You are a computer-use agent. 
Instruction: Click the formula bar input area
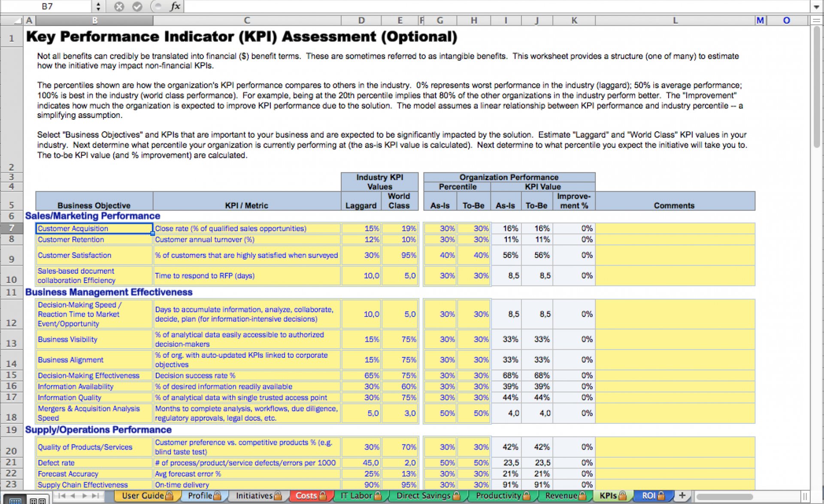[497, 6]
